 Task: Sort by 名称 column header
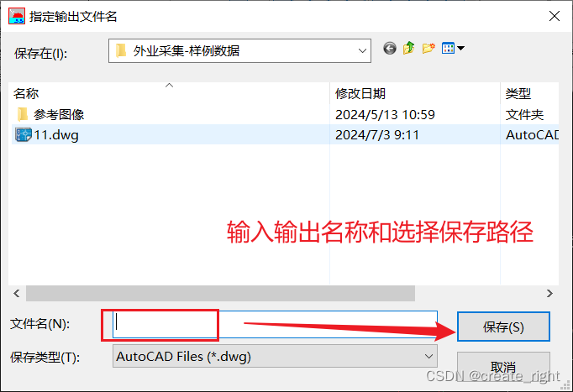click(169, 93)
